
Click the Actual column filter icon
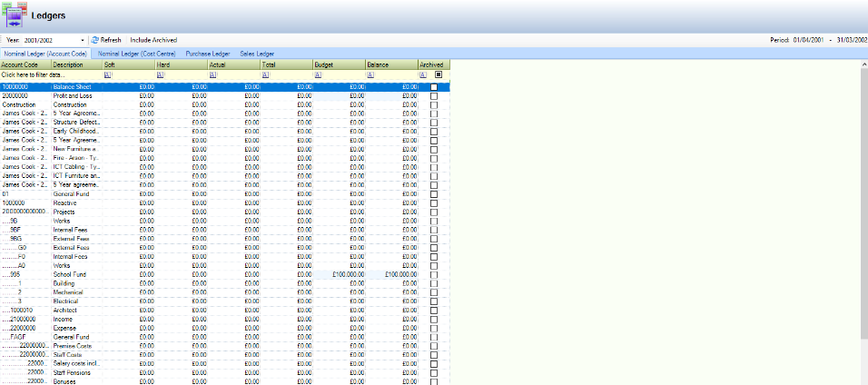[x=212, y=75]
